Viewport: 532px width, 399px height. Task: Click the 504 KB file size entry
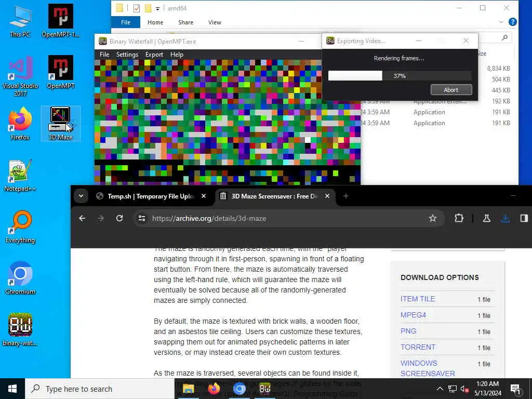point(500,79)
